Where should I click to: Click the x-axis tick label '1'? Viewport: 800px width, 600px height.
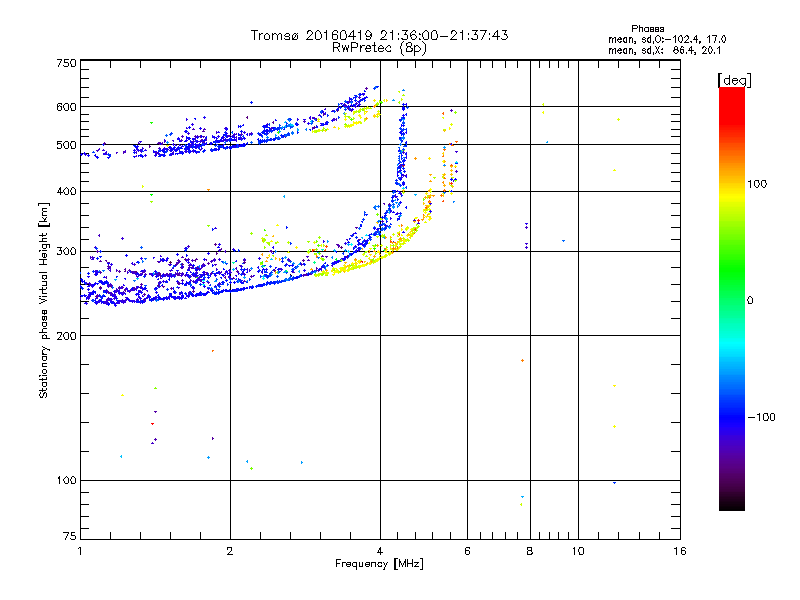coord(80,551)
